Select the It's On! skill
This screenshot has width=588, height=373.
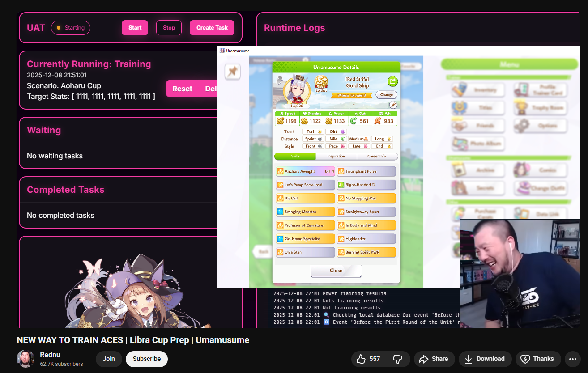point(306,198)
